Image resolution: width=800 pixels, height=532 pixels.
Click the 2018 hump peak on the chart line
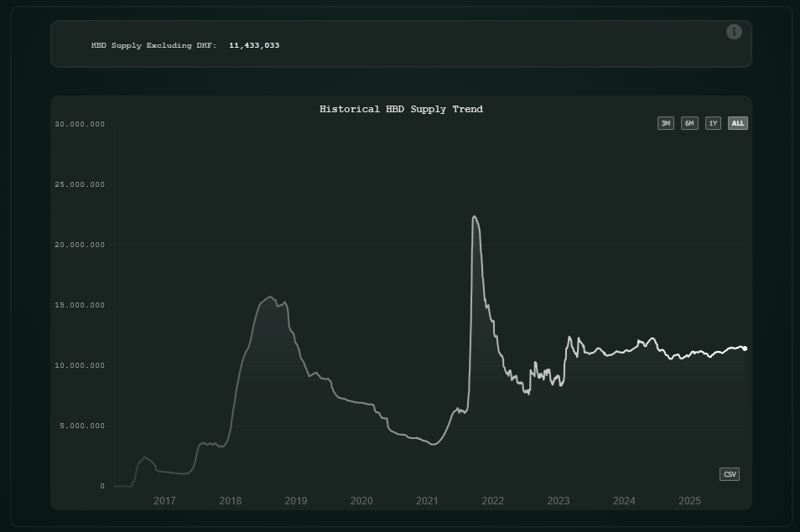270,297
